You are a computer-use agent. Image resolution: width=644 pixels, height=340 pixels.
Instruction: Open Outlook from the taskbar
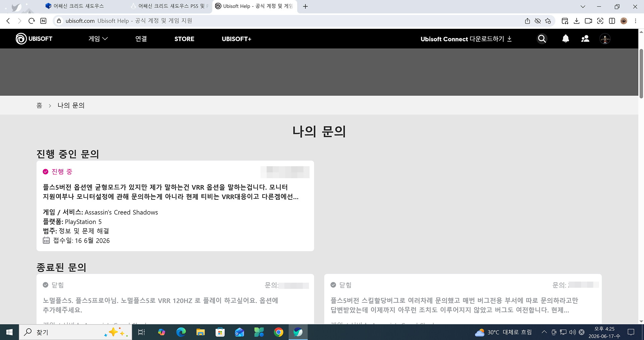(x=239, y=332)
